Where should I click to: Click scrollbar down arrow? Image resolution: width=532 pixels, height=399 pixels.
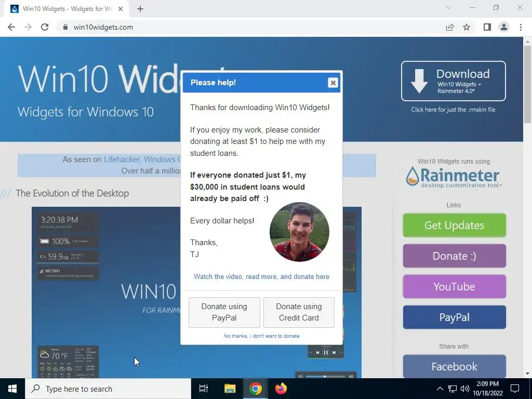coord(527,374)
